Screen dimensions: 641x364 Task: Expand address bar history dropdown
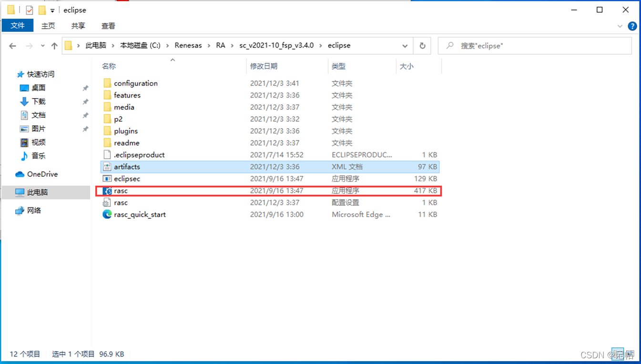coord(405,46)
